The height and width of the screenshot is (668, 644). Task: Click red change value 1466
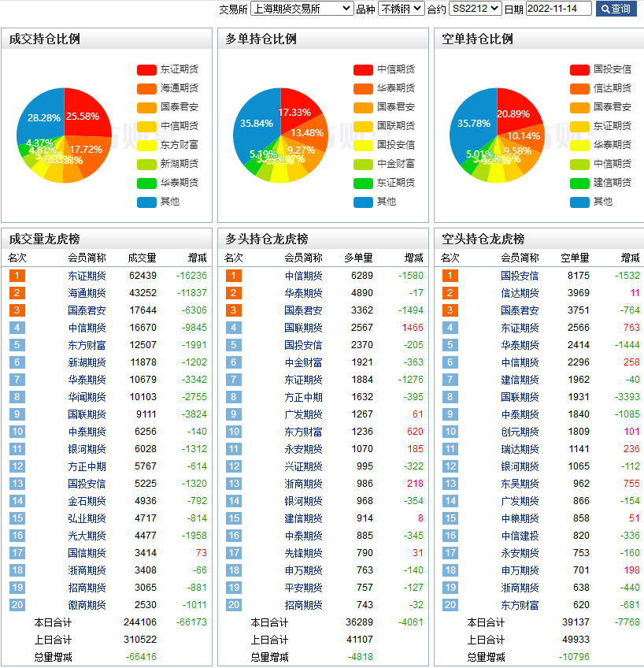pyautogui.click(x=413, y=328)
